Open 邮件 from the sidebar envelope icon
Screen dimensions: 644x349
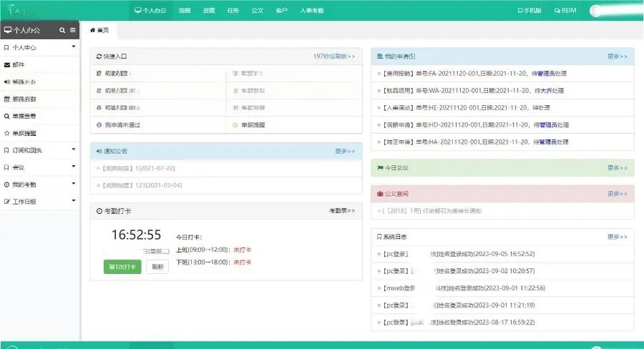[x=7, y=64]
